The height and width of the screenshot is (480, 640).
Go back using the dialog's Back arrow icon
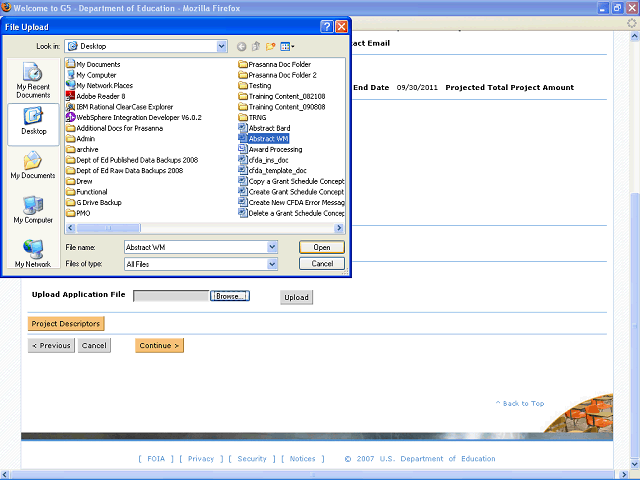242,47
